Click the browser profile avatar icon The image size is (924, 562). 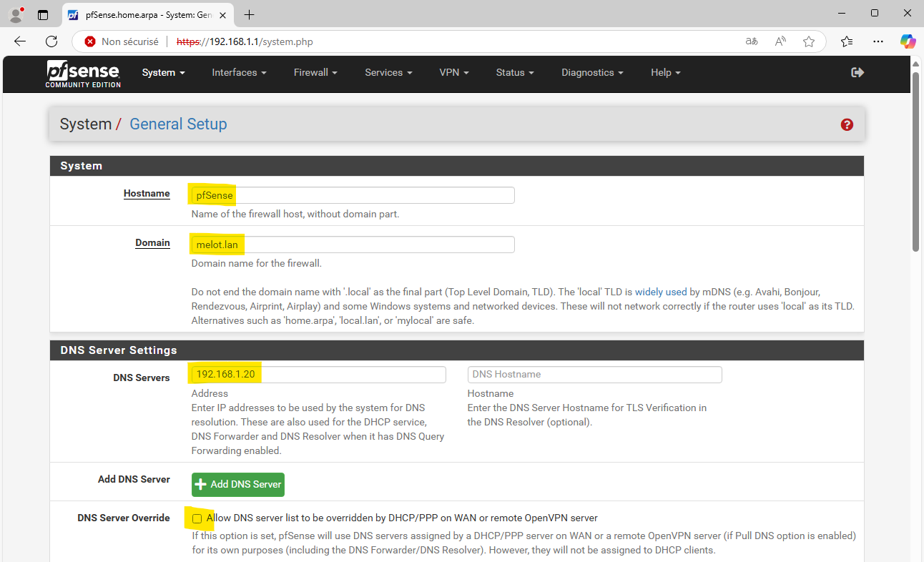point(16,14)
